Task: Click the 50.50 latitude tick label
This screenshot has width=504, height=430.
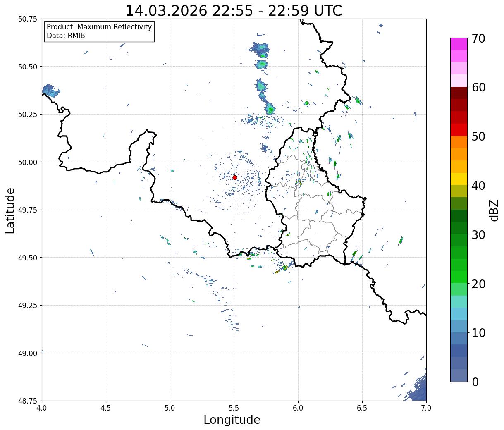Action: pyautogui.click(x=28, y=67)
